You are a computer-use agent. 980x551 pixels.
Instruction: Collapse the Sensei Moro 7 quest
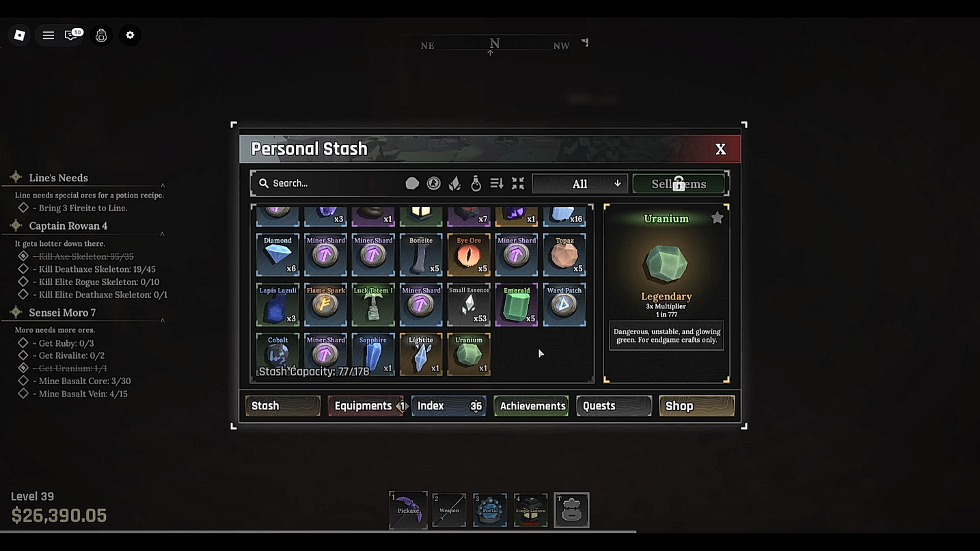pyautogui.click(x=162, y=320)
